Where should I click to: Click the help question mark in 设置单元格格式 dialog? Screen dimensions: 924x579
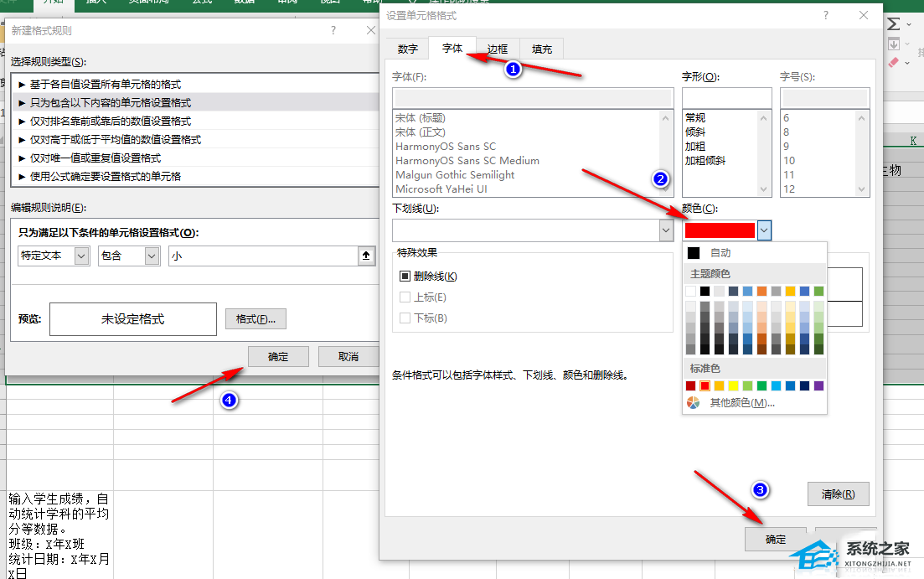826,16
